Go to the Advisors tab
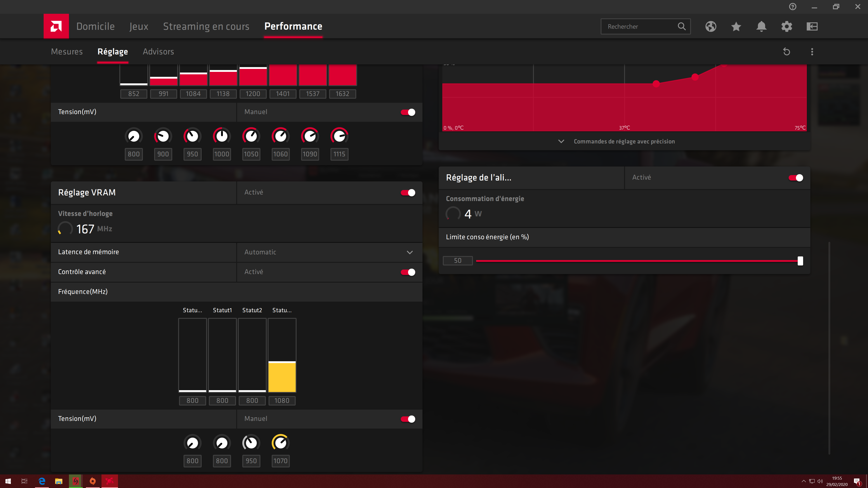This screenshot has height=488, width=868. point(158,52)
